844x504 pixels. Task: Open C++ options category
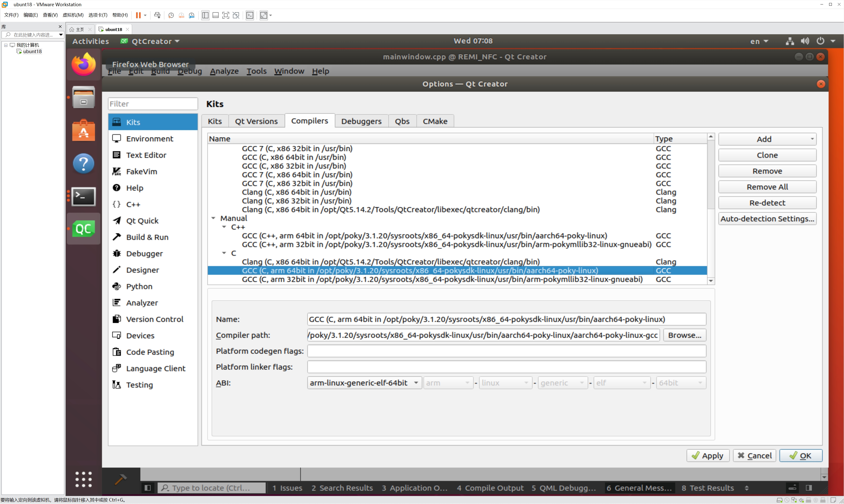153,204
